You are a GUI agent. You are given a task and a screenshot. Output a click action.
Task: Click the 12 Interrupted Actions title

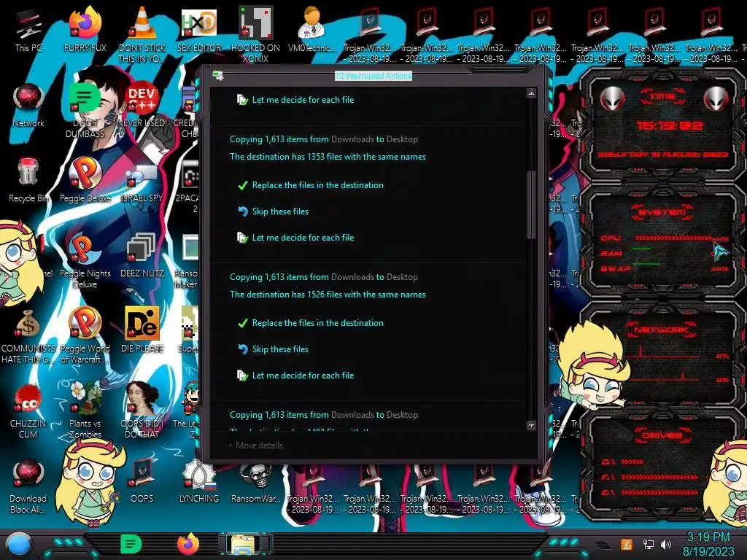pyautogui.click(x=373, y=76)
